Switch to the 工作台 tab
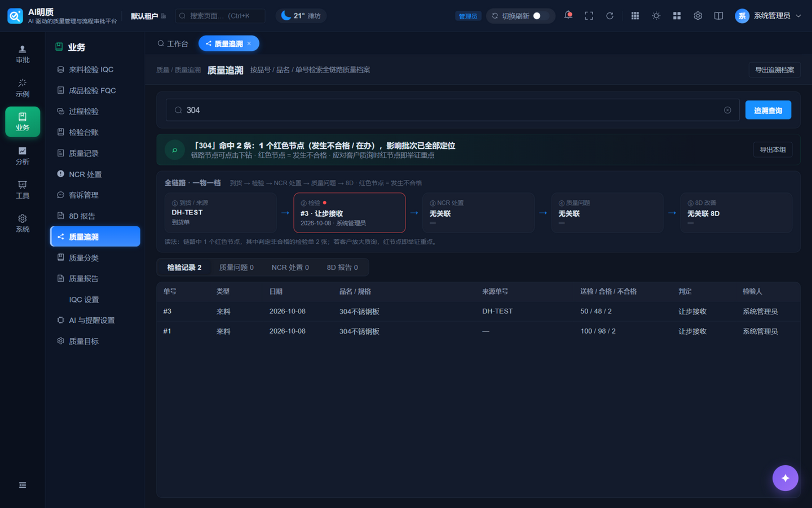 point(173,43)
